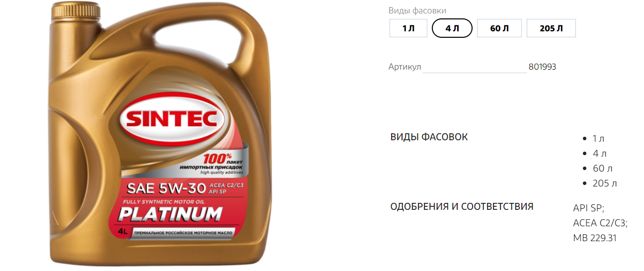Click the ВИДЫ ФАСОВОК heading
The image size is (644, 271).
pyautogui.click(x=429, y=137)
